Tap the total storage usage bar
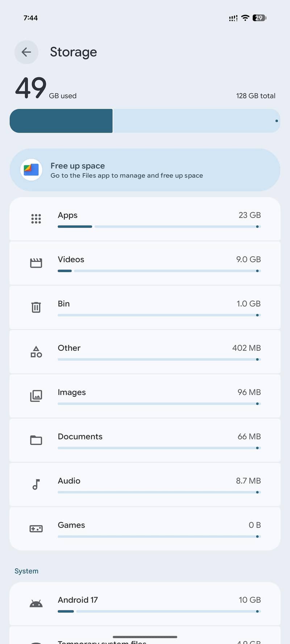 (145, 121)
